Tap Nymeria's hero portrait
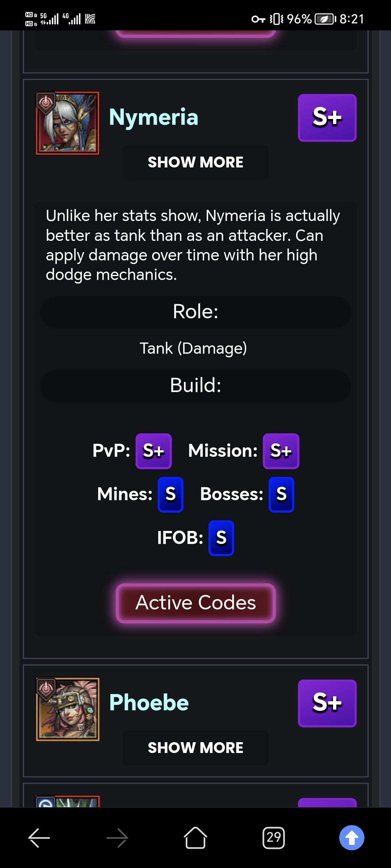Image resolution: width=391 pixels, height=868 pixels. tap(67, 123)
